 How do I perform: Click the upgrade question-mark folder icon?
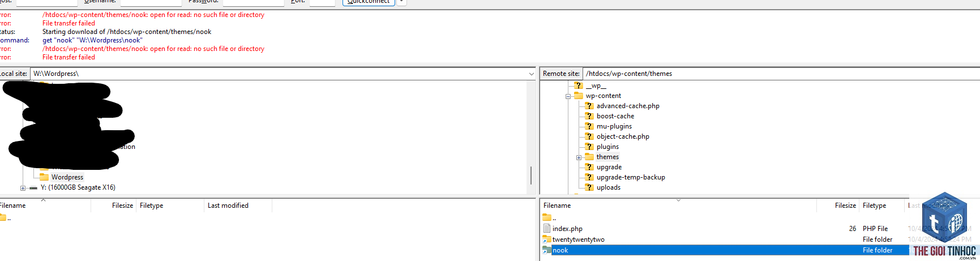tap(589, 167)
